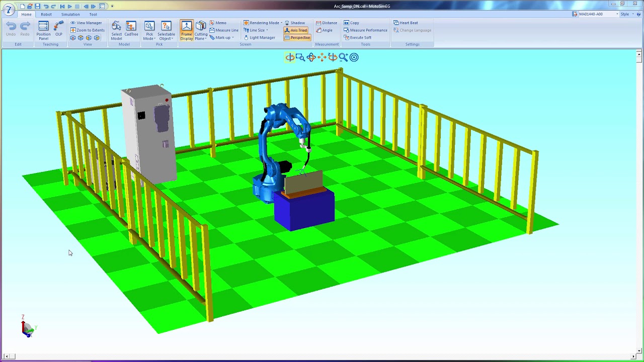Open the Selectable Object dropdown

(x=166, y=31)
